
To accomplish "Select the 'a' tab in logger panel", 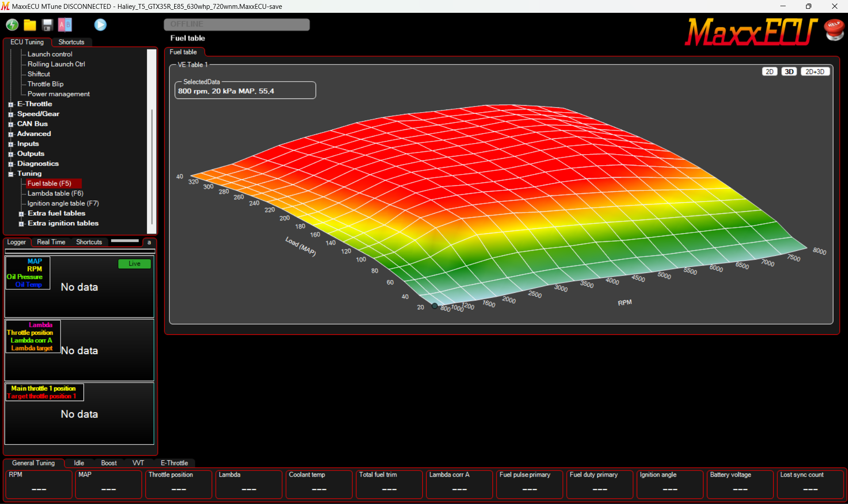I will [x=149, y=242].
